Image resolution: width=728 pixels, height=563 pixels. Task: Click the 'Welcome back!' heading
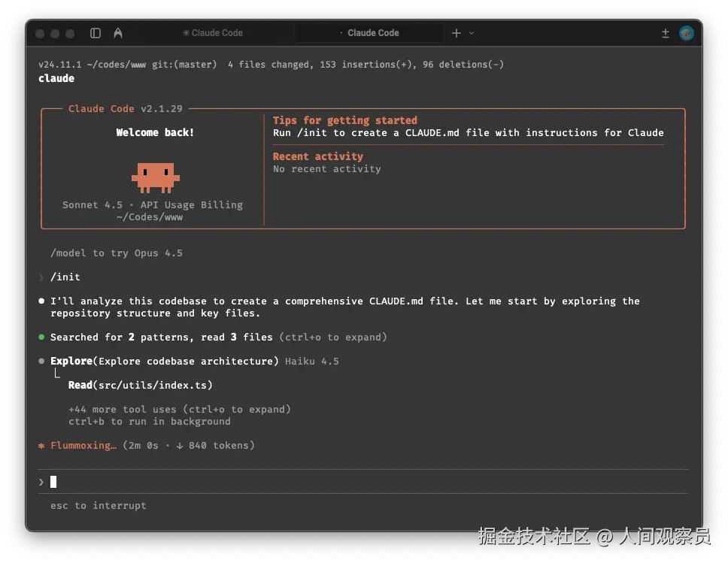(x=155, y=133)
